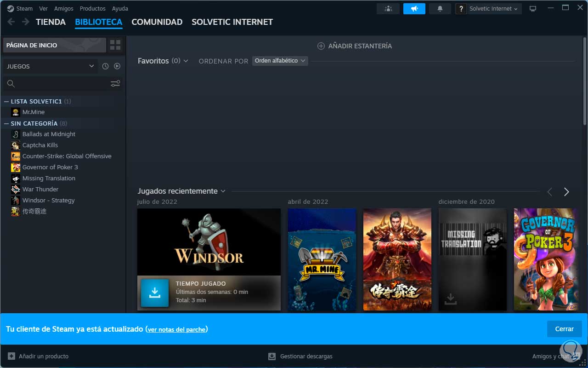Click the library search magnifier icon
The height and width of the screenshot is (368, 588).
click(x=11, y=83)
